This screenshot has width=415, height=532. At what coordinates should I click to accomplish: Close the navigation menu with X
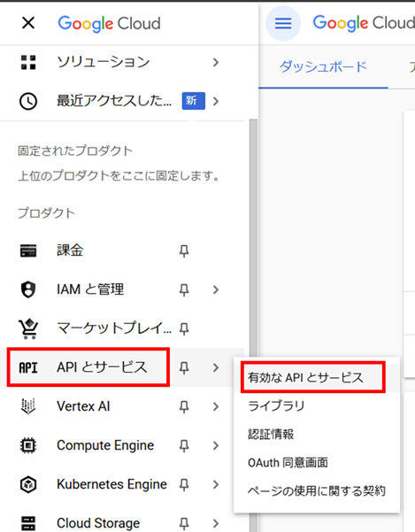[x=28, y=23]
